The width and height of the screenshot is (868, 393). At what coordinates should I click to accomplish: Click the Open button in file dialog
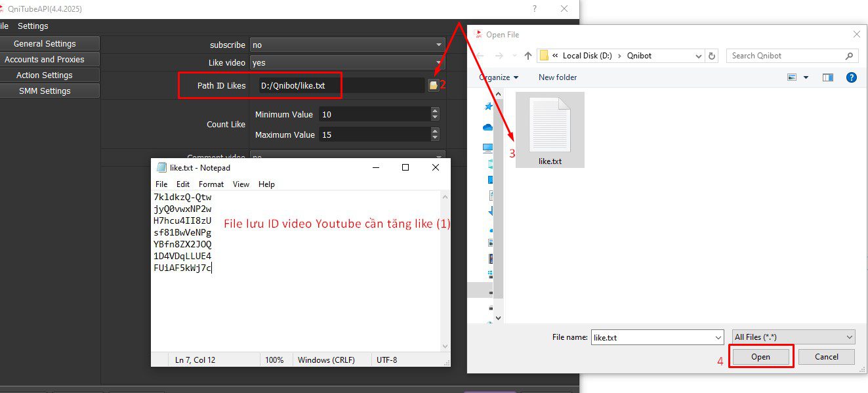[x=761, y=357]
